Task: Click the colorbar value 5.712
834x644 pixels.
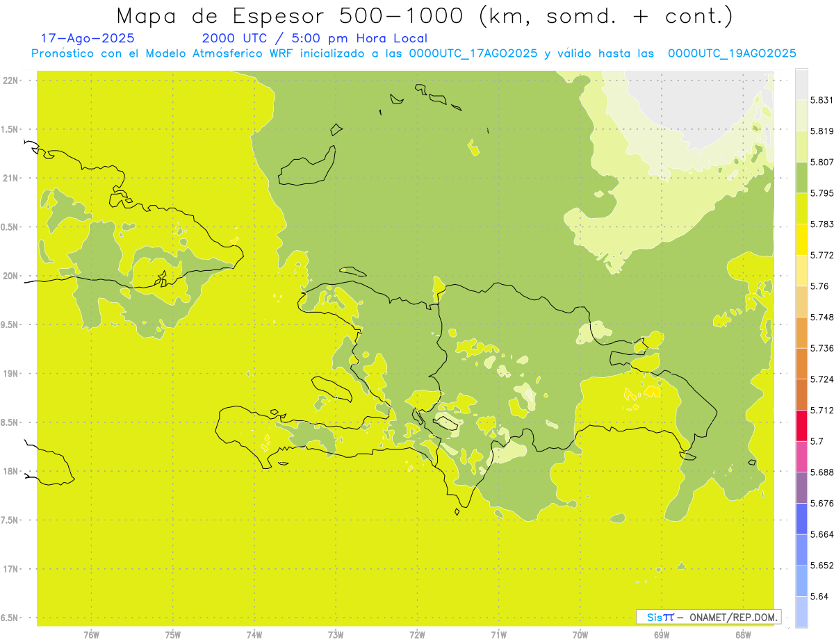Action: [x=821, y=411]
